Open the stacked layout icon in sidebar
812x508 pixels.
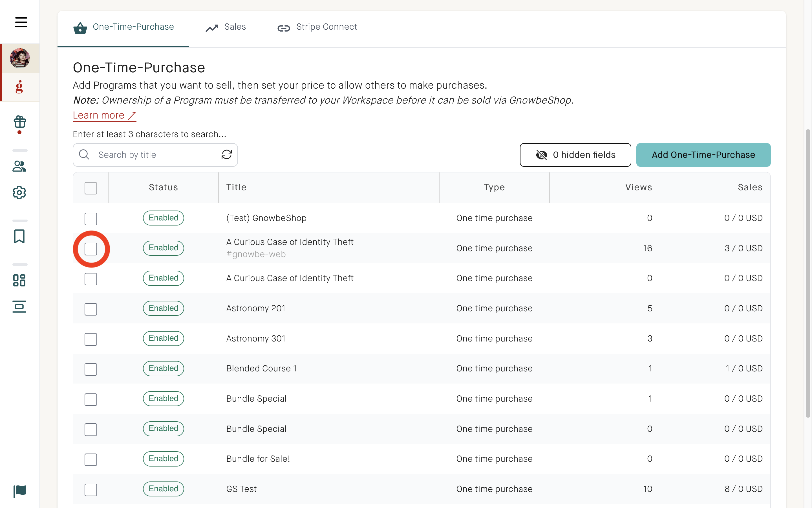(x=19, y=306)
